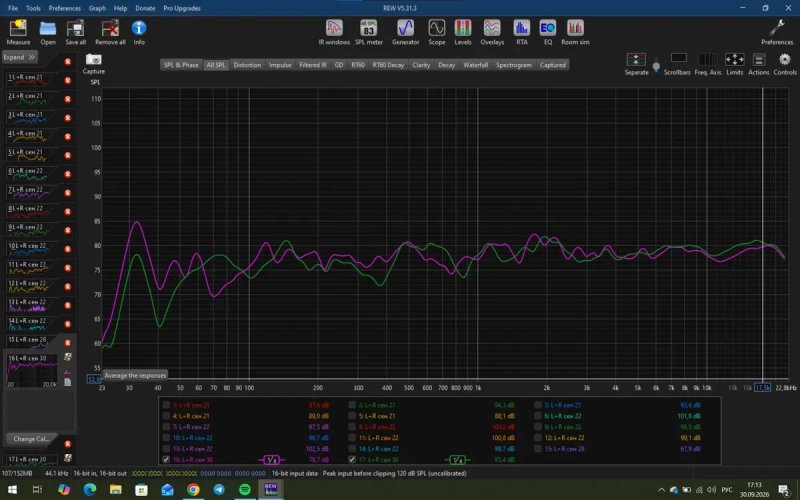Switch to the Waterfall tab
Image resolution: width=800 pixels, height=500 pixels.
[476, 65]
